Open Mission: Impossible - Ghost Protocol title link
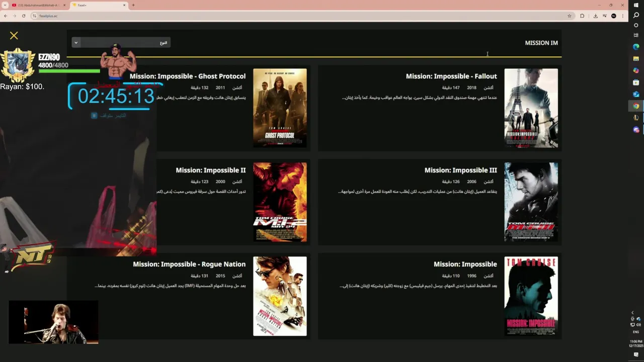 pyautogui.click(x=188, y=76)
